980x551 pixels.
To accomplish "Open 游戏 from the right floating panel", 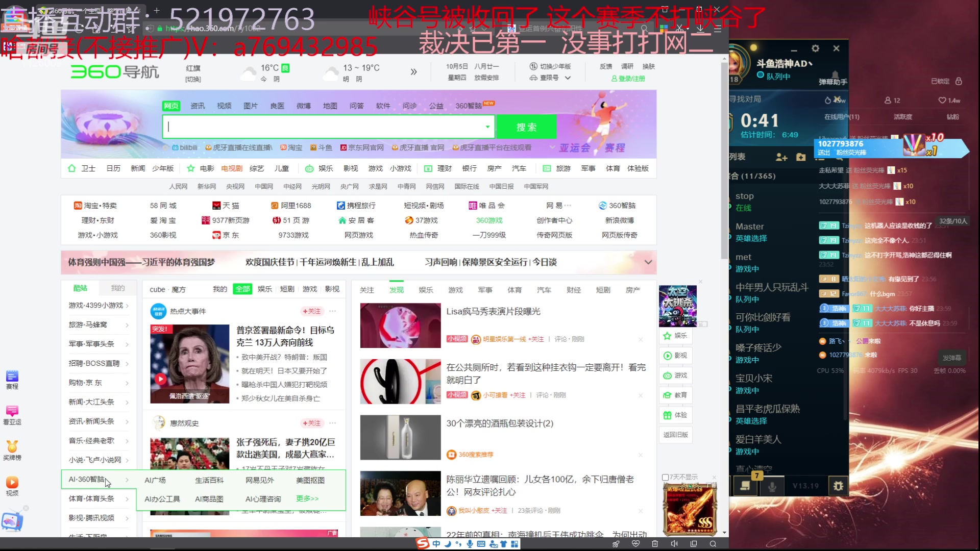I will coord(675,375).
